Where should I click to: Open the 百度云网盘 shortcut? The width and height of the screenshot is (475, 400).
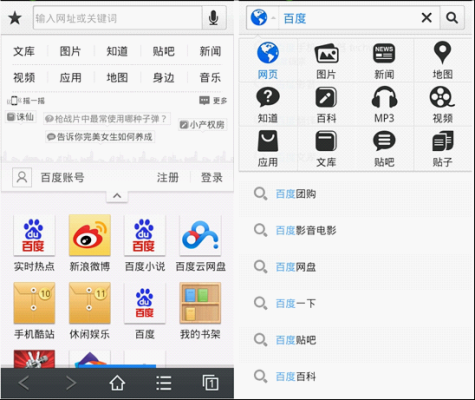point(200,244)
